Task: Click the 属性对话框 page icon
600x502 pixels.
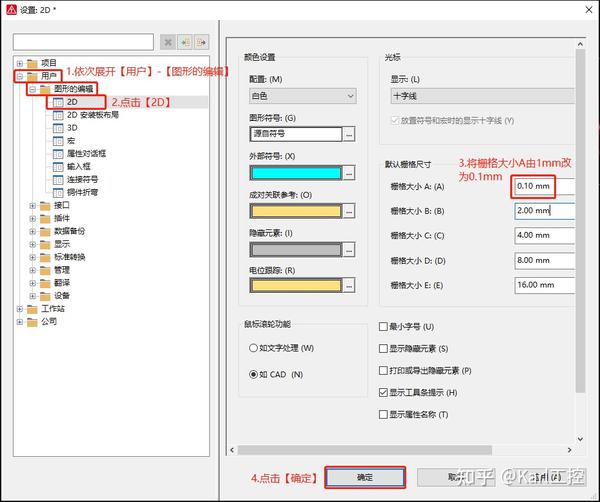Action: [58, 154]
